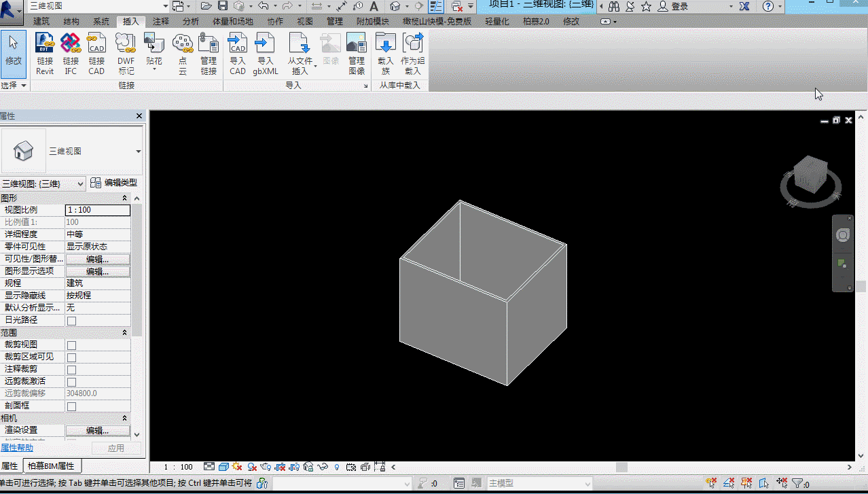Open 管理链接 manage links
The width and height of the screenshot is (868, 494).
pyautogui.click(x=209, y=53)
